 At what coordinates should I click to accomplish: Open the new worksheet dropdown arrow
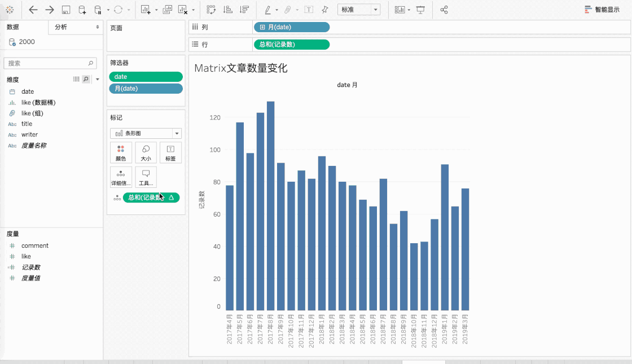point(156,10)
